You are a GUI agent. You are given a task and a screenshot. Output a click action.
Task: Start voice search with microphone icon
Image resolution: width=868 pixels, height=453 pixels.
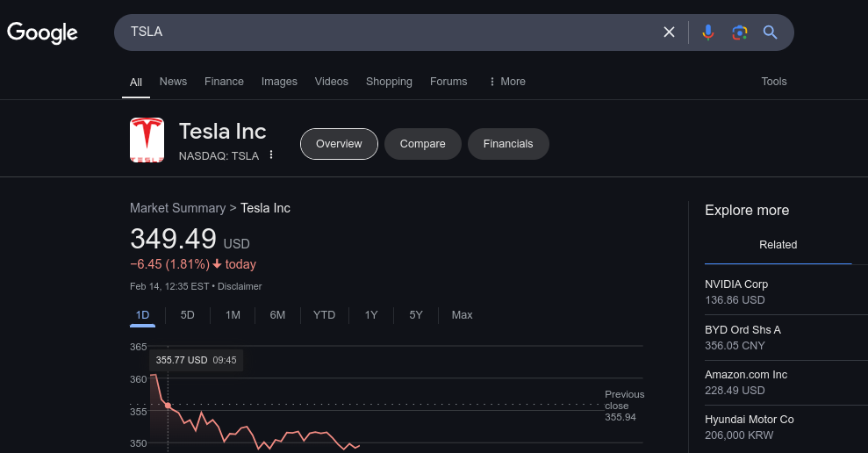[707, 32]
